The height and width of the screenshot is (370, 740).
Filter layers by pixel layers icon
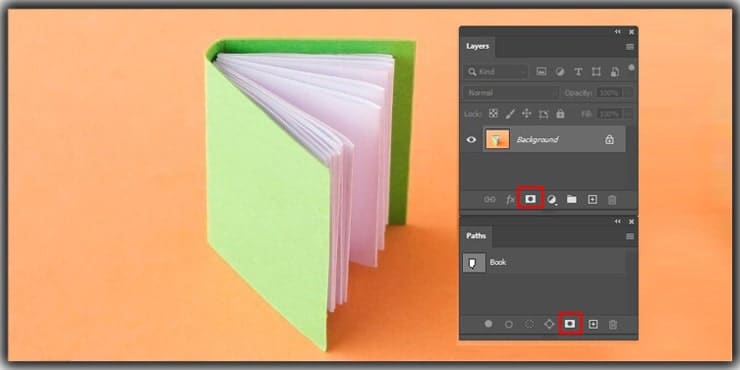(x=541, y=72)
